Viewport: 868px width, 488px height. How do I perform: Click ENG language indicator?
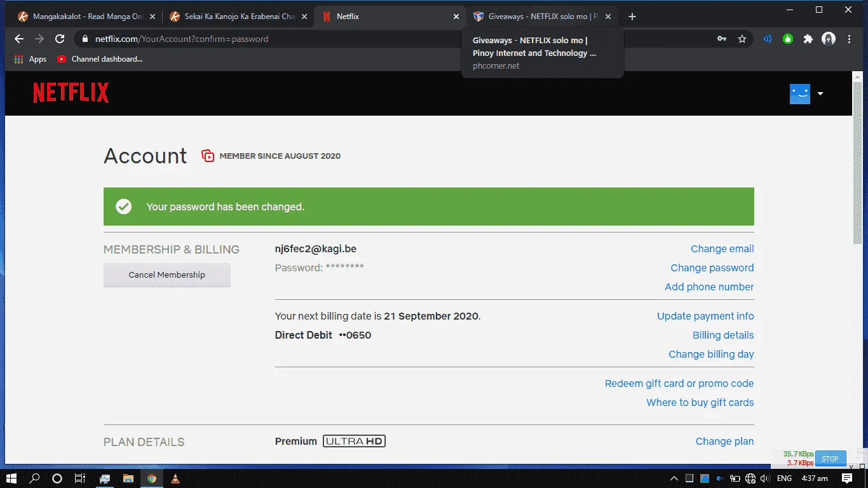784,478
